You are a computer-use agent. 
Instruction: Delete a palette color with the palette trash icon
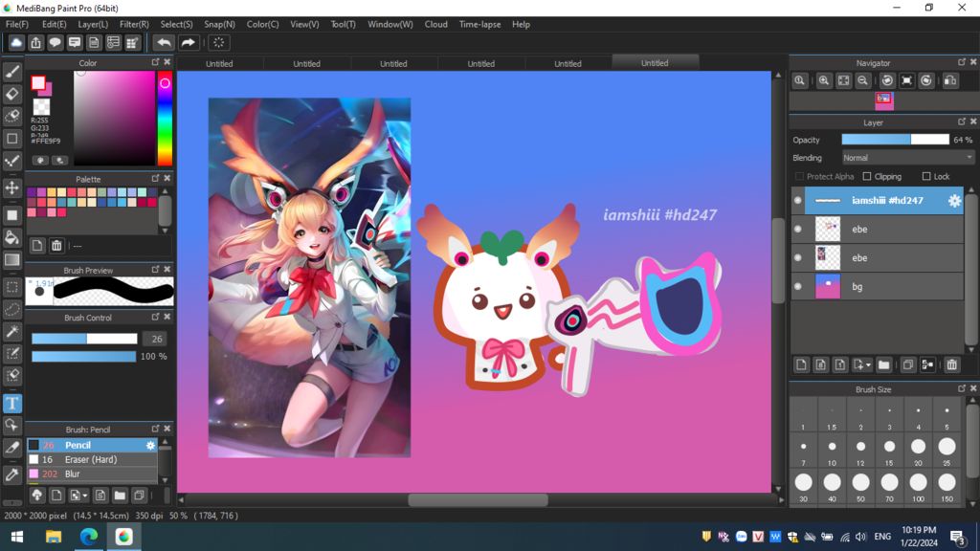click(56, 246)
